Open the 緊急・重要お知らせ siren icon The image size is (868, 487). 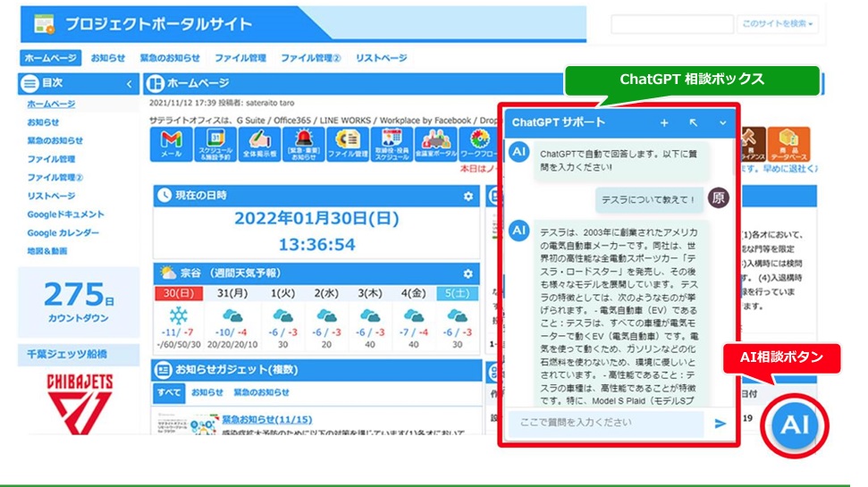click(x=303, y=145)
